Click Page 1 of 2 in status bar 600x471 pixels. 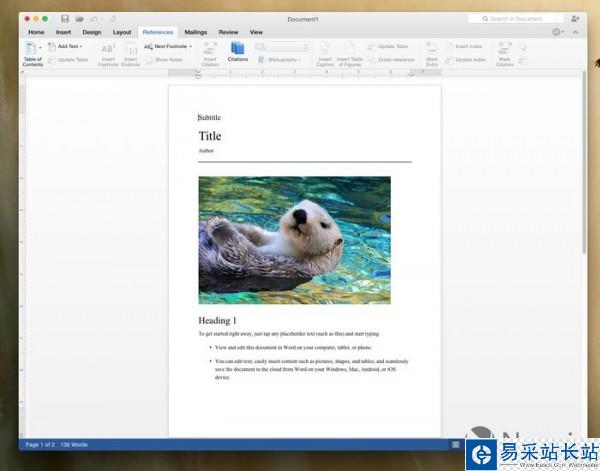click(40, 445)
